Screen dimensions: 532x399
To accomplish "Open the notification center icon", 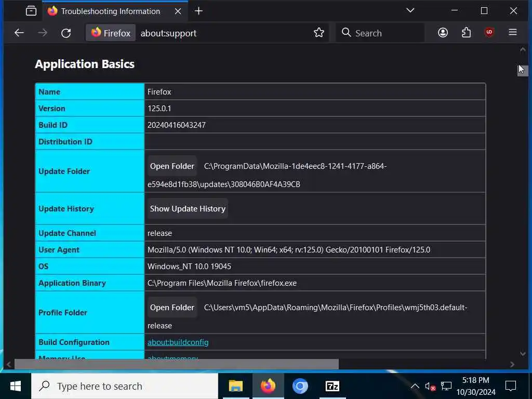I will 510,386.
